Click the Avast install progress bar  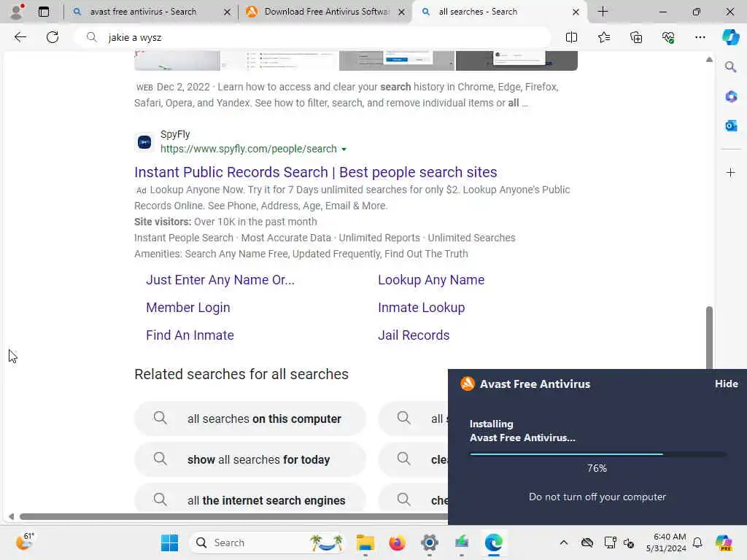pyautogui.click(x=597, y=454)
